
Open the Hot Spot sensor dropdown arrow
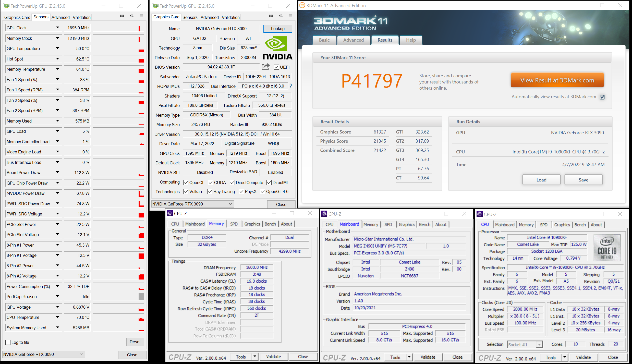click(x=57, y=59)
